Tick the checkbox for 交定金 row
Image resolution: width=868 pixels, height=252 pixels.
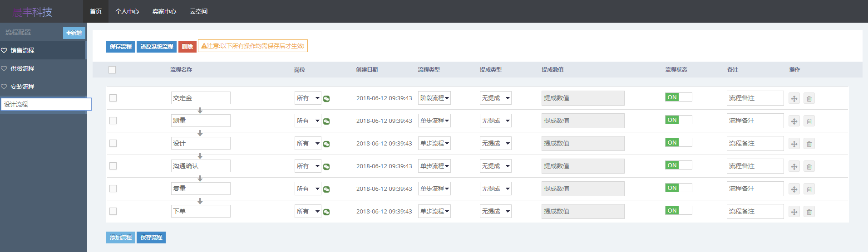pyautogui.click(x=113, y=98)
